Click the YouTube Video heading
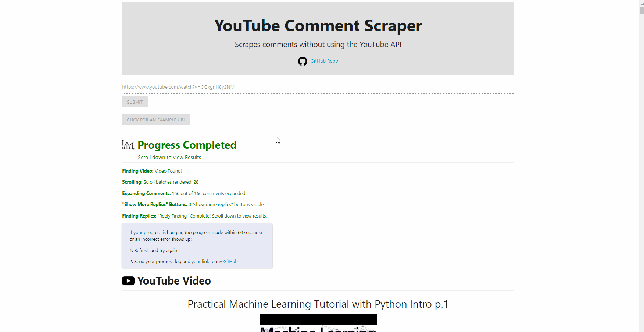Image resolution: width=644 pixels, height=332 pixels. click(x=174, y=281)
